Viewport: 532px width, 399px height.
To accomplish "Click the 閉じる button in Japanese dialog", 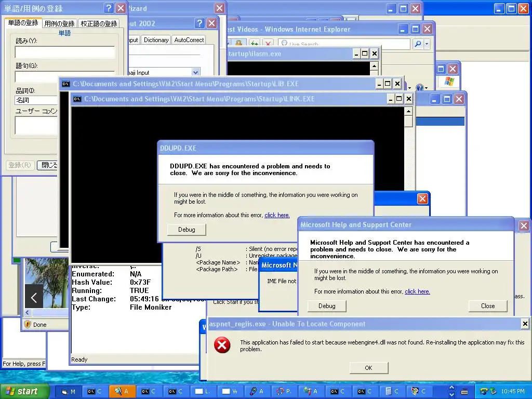I will coord(47,165).
